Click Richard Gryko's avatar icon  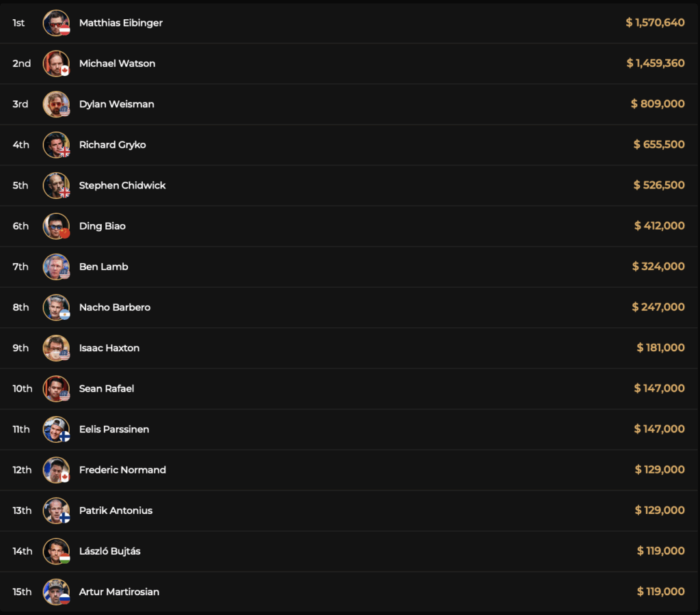point(56,145)
